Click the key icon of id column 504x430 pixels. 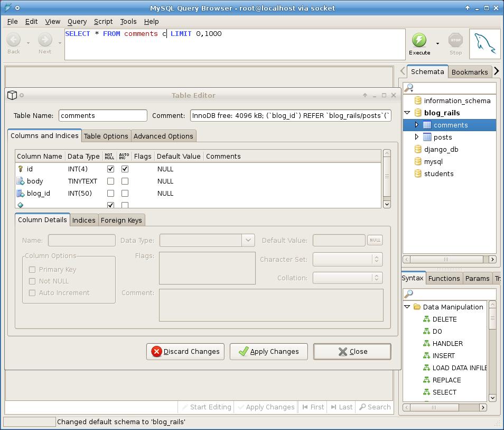coord(21,169)
